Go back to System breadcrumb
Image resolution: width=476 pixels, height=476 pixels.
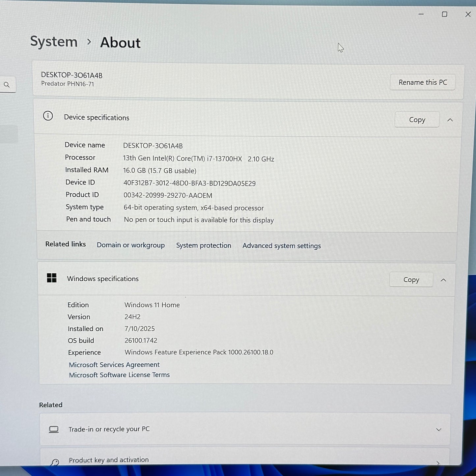coord(54,42)
